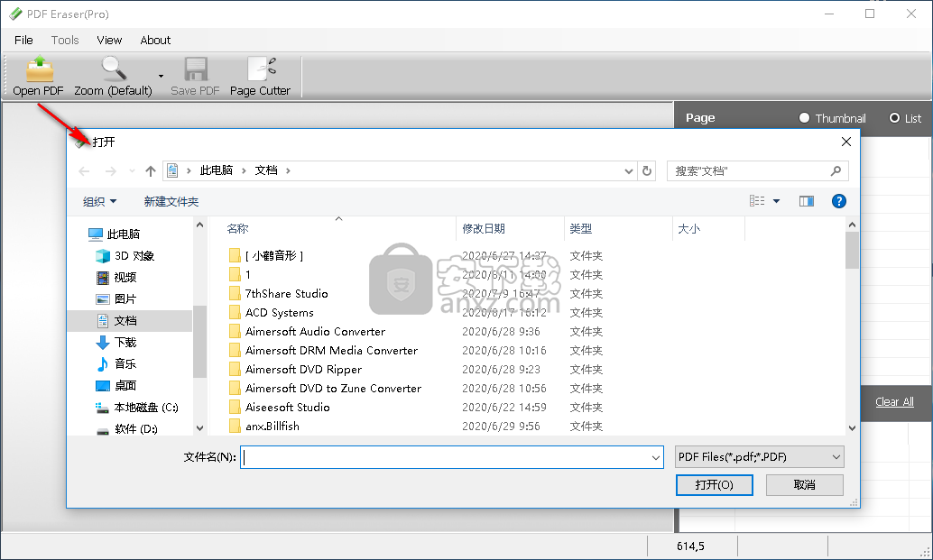This screenshot has width=933, height=560.
Task: Open the PDF Files file type dropdown
Action: tap(760, 457)
